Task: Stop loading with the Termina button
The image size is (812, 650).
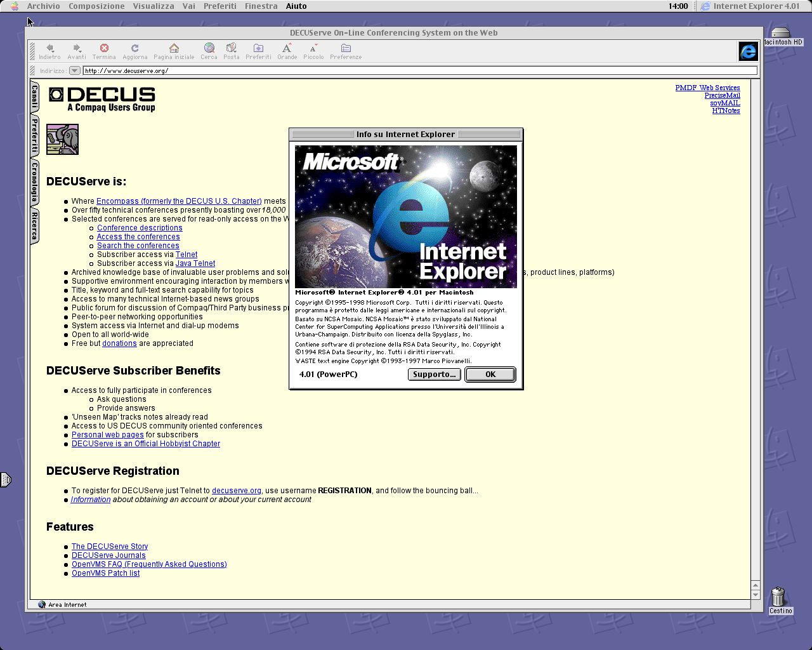Action: click(104, 51)
